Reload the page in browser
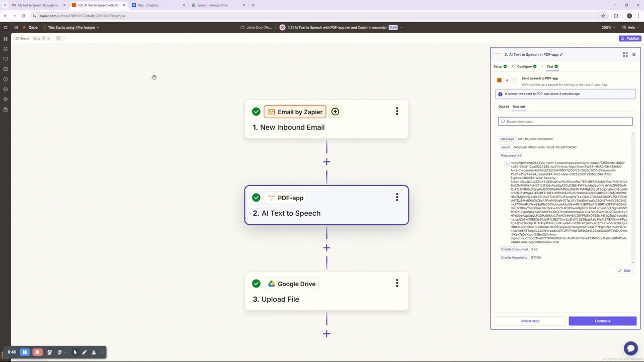644x362 pixels. [x=24, y=16]
